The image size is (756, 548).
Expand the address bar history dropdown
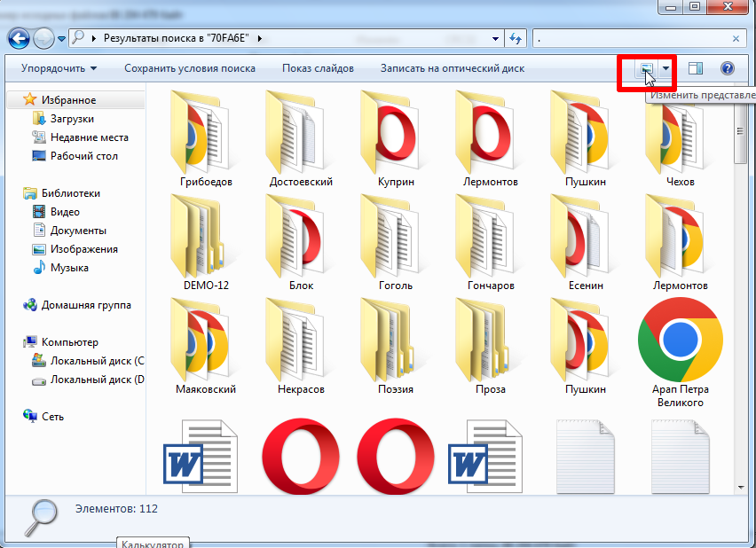[495, 38]
